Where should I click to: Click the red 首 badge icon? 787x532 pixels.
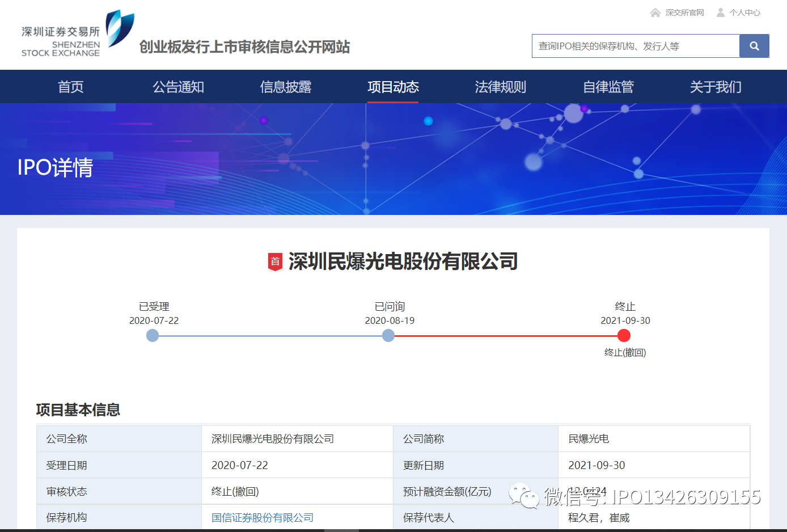pyautogui.click(x=275, y=261)
